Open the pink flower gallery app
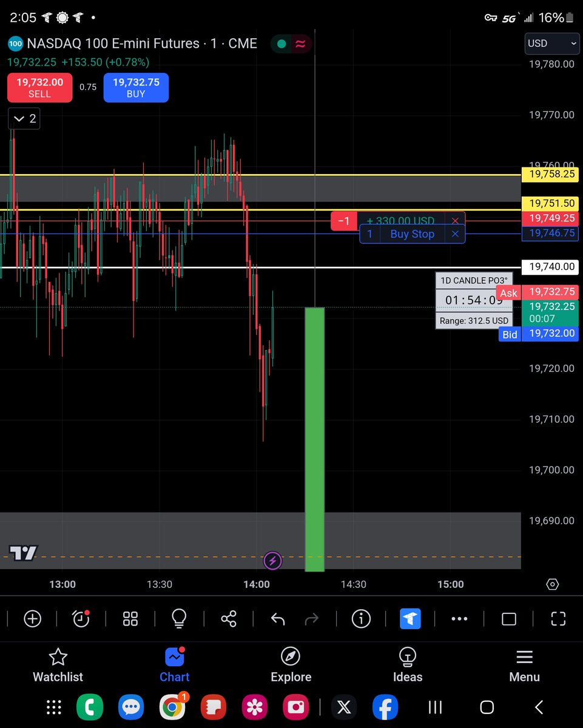 [255, 707]
